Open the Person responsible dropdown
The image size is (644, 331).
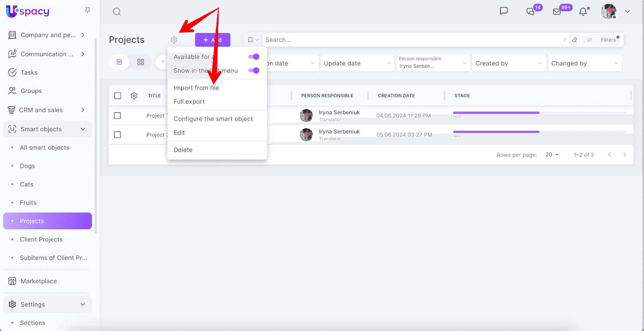coord(433,63)
